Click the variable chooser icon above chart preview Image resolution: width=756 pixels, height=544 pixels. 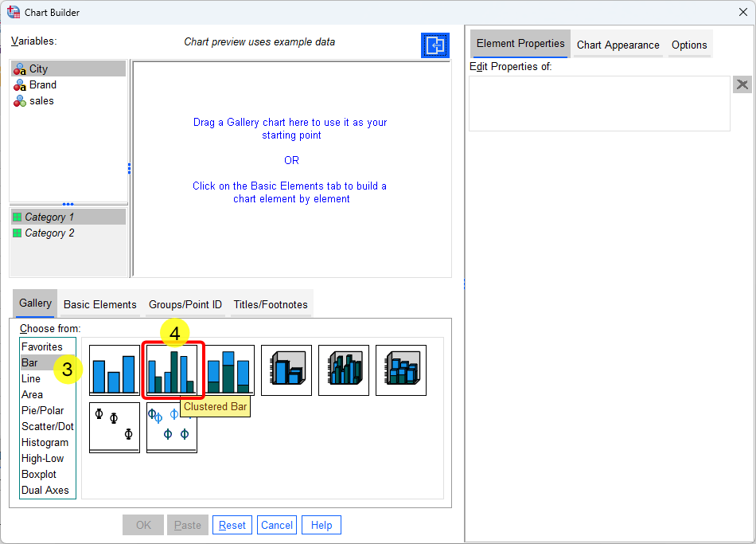[435, 45]
